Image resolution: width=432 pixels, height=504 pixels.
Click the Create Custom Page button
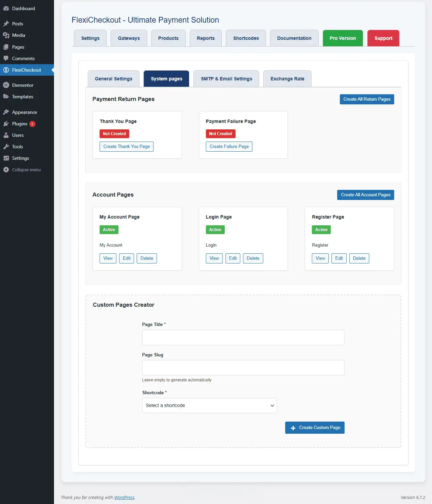pos(315,428)
